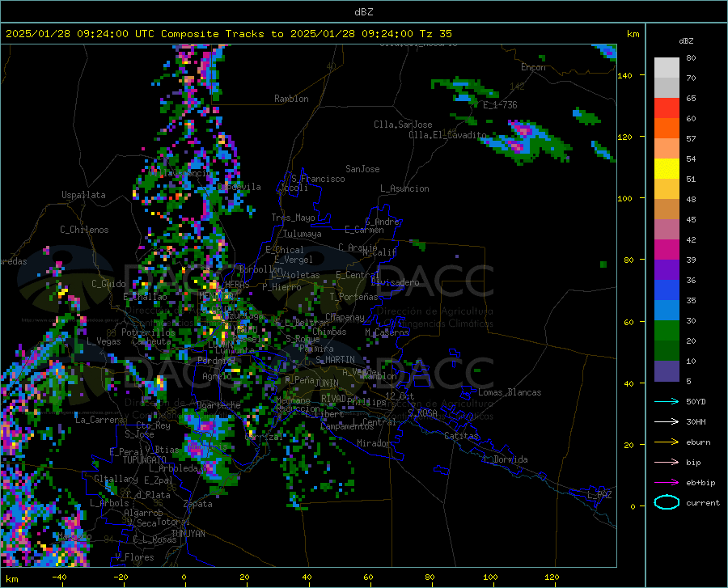Screen dimensions: 728x588
Task: Click the RIVAD map label
Action: tap(334, 398)
